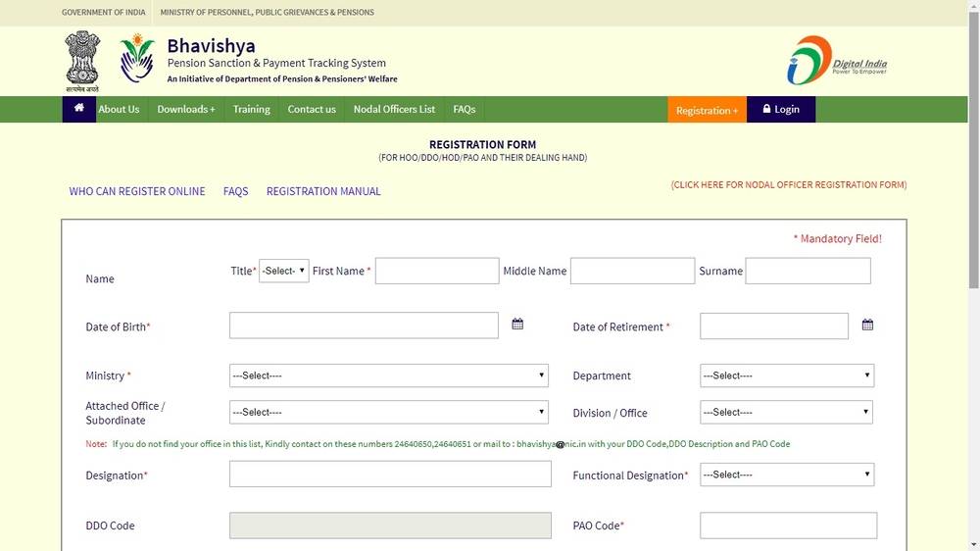The image size is (980, 551).
Task: Open Nodal Officers List
Action: (x=394, y=109)
